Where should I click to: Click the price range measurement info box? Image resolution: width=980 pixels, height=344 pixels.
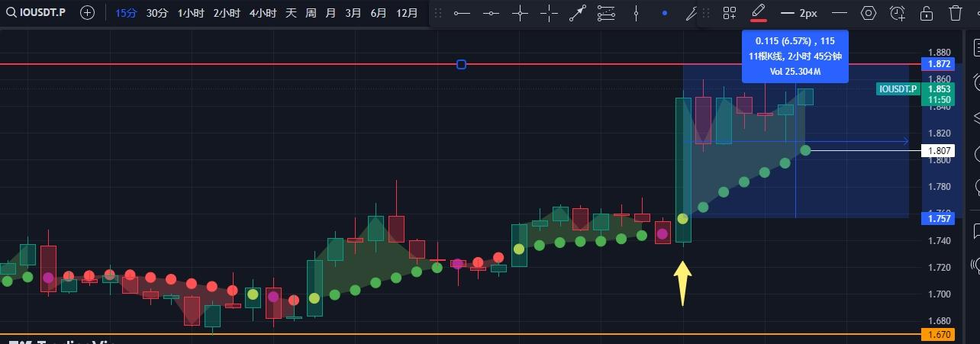click(795, 56)
